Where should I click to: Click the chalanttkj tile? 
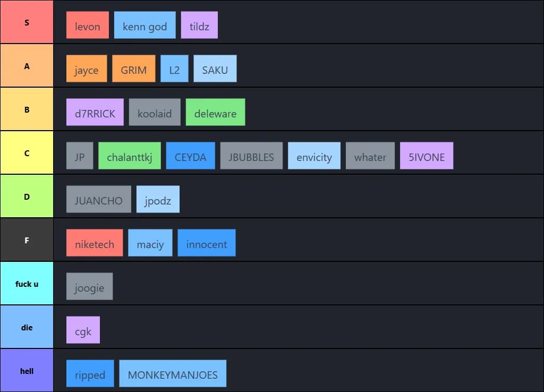click(x=130, y=156)
